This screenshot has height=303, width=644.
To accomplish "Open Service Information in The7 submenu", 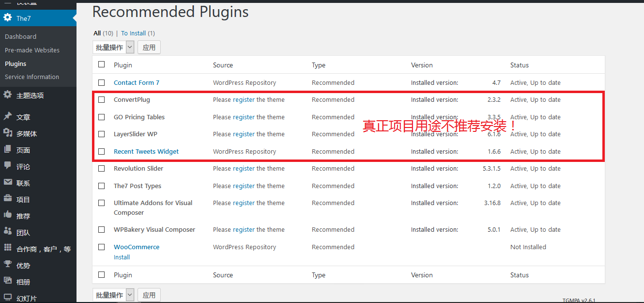I will [x=32, y=77].
